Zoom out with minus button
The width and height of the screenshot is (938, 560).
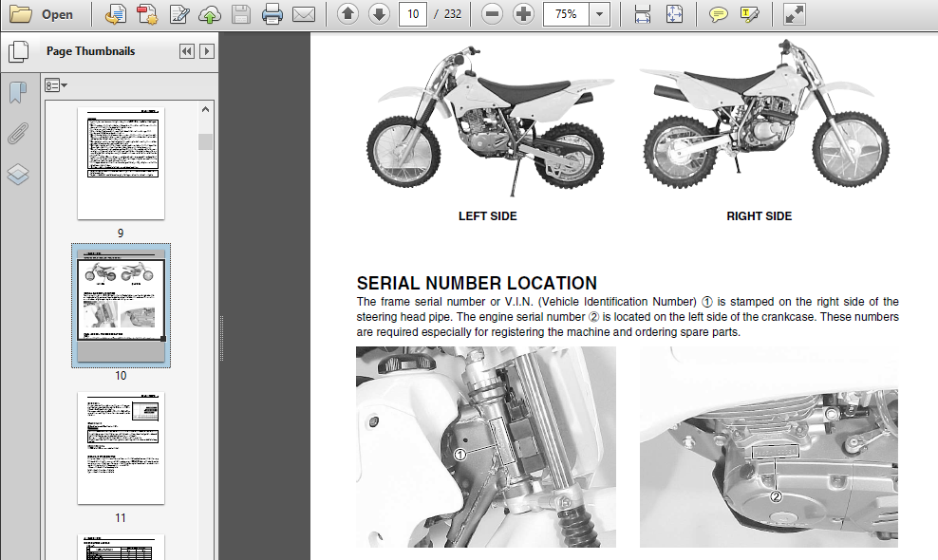click(x=492, y=13)
